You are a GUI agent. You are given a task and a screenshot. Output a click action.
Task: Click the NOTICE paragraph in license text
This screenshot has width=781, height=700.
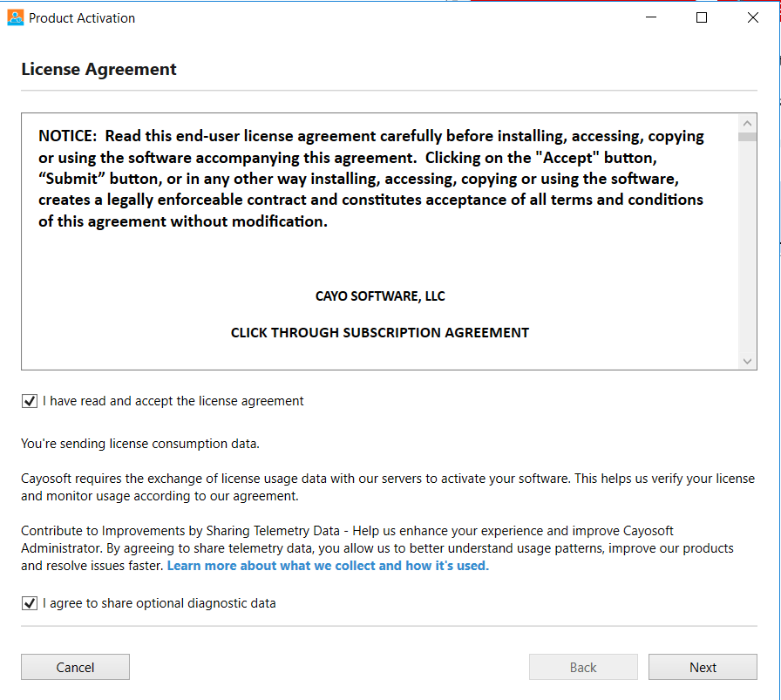(371, 179)
